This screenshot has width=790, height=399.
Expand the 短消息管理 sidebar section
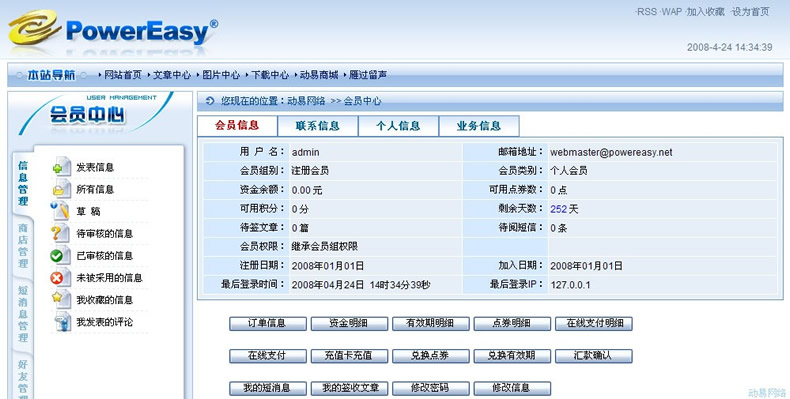click(23, 314)
